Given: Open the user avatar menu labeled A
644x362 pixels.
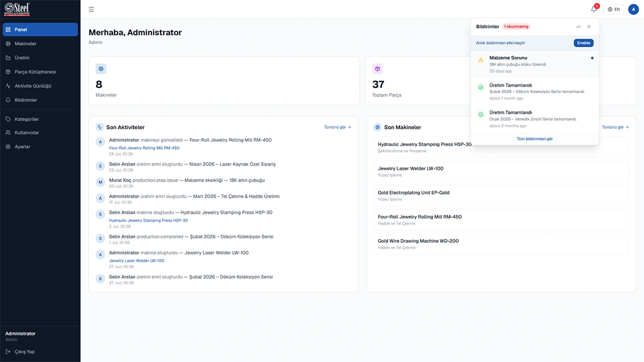Looking at the screenshot, I should (633, 9).
